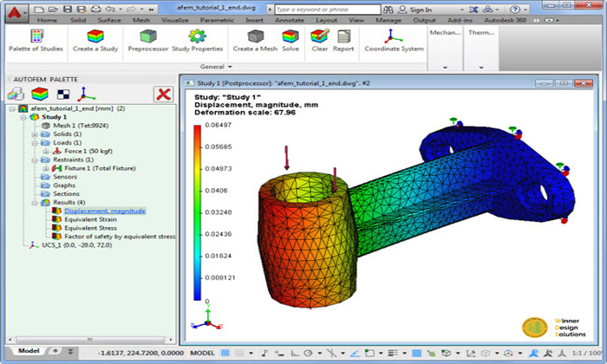Select Equivalent Strain result
The image size is (607, 364).
click(90, 219)
